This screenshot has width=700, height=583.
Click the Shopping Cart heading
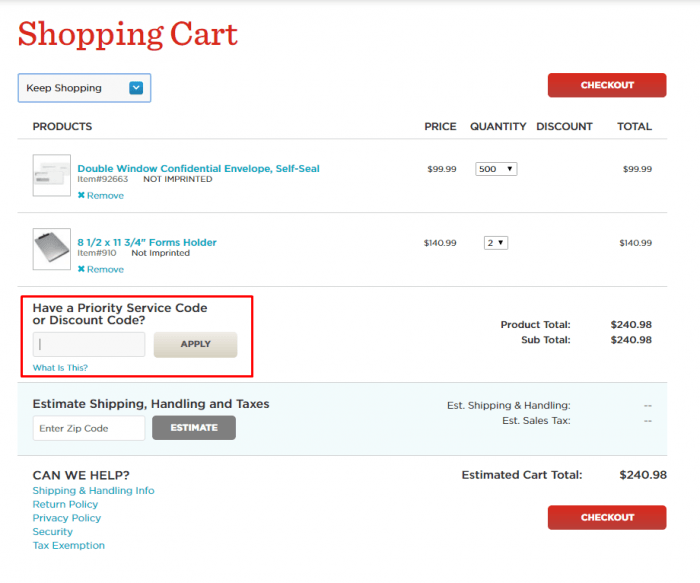128,34
